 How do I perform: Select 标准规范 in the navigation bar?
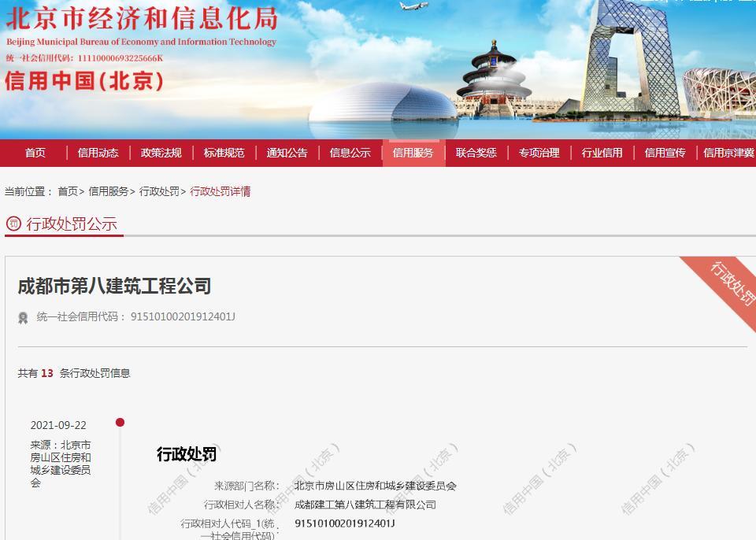224,153
